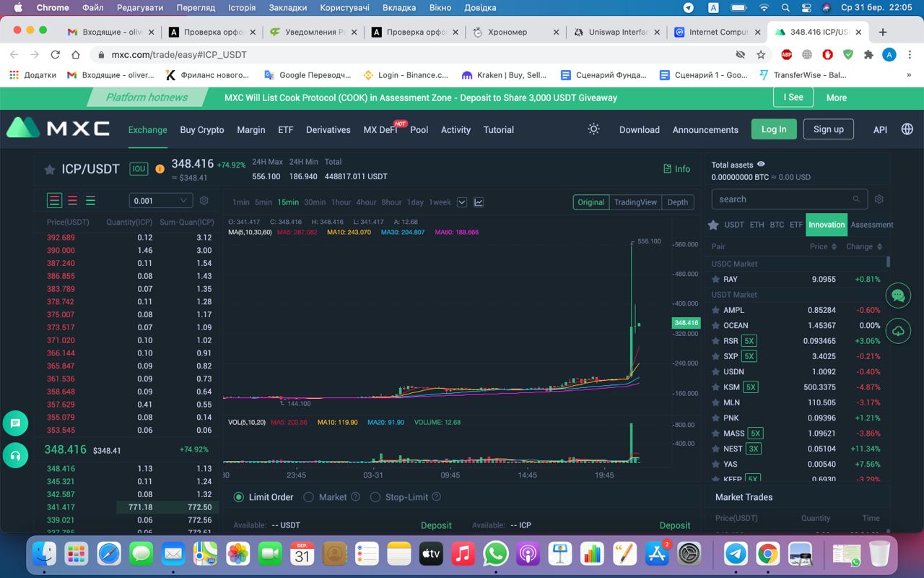This screenshot has width=924, height=578.
Task: Open Download menu in MXC navbar
Action: point(640,130)
